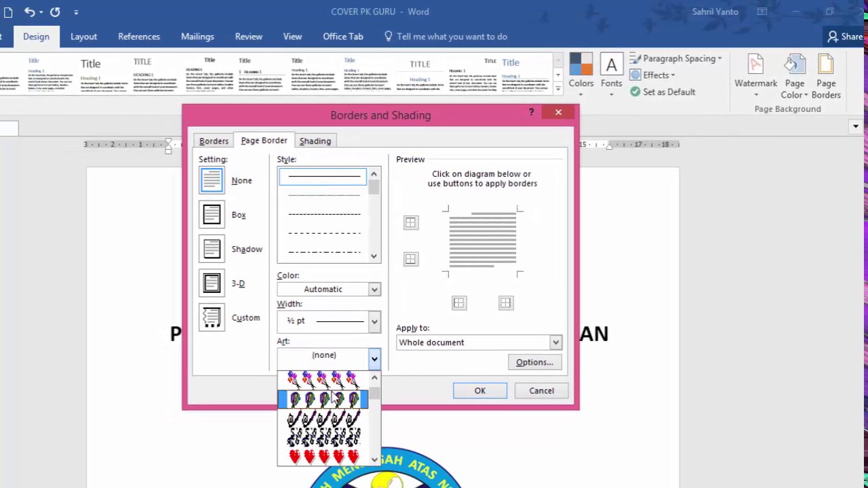Switch to the Shading tab
This screenshot has height=488, width=868.
tap(315, 141)
